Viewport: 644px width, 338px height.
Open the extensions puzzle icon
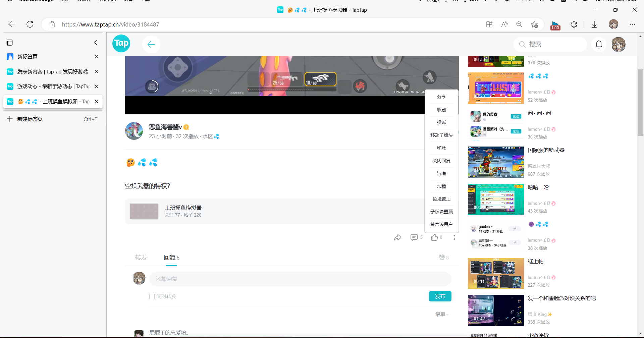click(x=574, y=24)
